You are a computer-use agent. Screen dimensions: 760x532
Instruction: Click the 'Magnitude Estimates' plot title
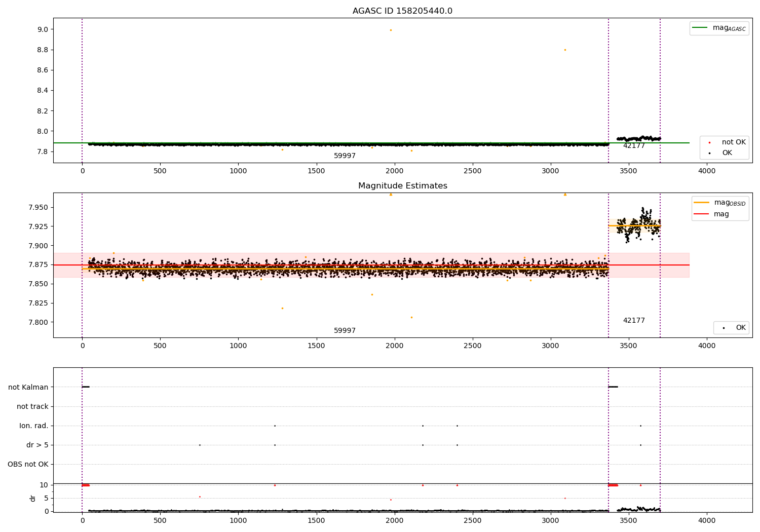coord(402,186)
